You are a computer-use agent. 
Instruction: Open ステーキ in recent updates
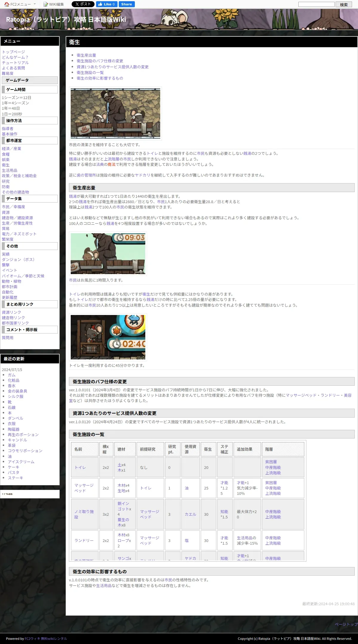(16, 478)
